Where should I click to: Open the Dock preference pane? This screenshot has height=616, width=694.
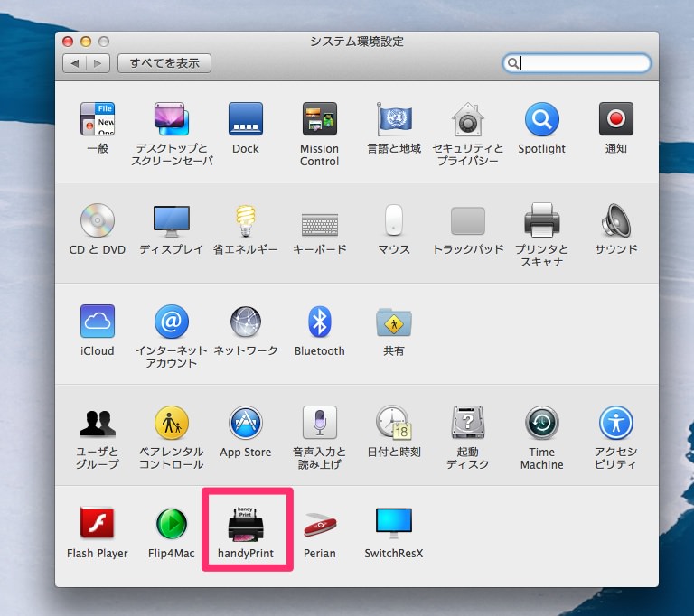[246, 119]
